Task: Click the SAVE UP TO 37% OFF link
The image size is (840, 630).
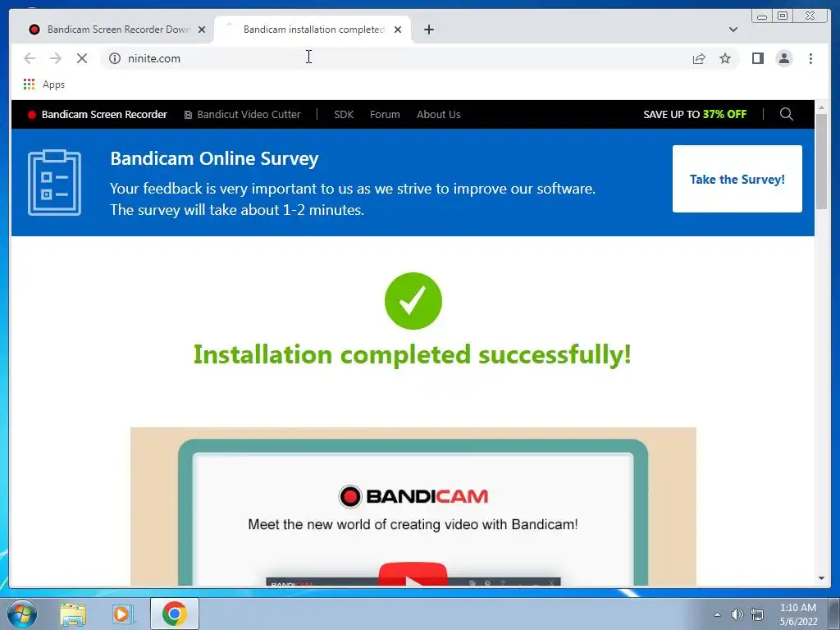Action: pos(695,114)
